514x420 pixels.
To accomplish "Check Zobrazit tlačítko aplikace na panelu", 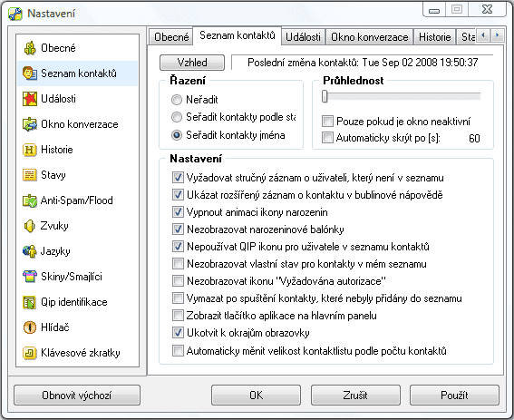I will click(178, 316).
